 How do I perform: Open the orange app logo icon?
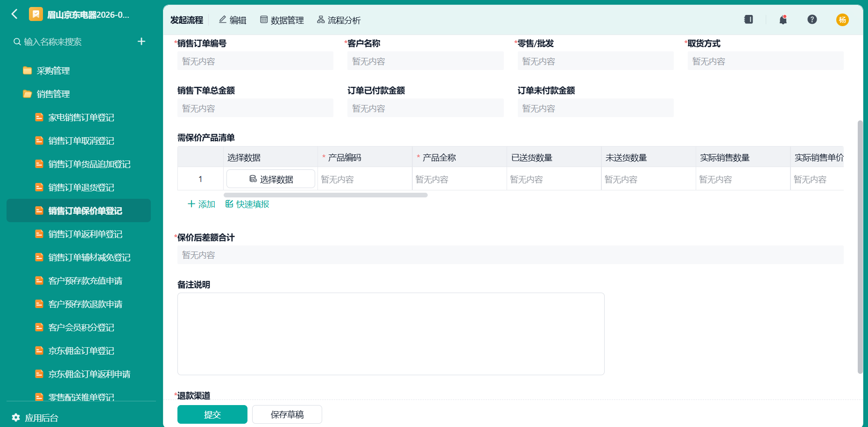(x=36, y=14)
